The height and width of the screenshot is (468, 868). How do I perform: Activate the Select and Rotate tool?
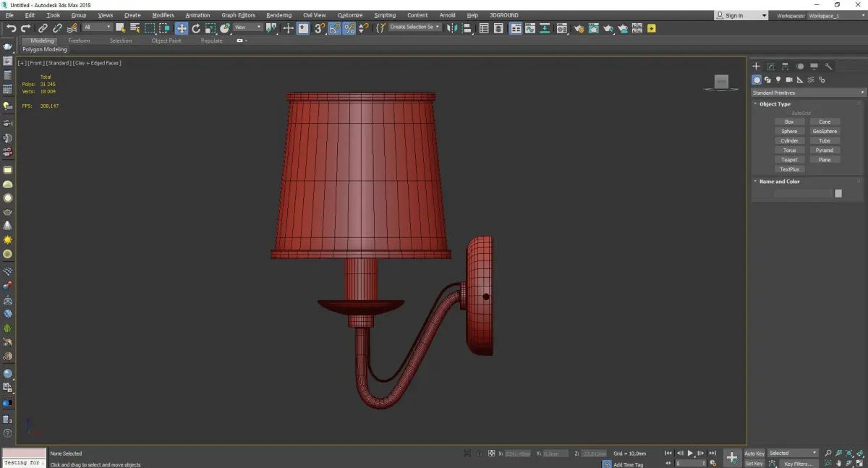196,28
